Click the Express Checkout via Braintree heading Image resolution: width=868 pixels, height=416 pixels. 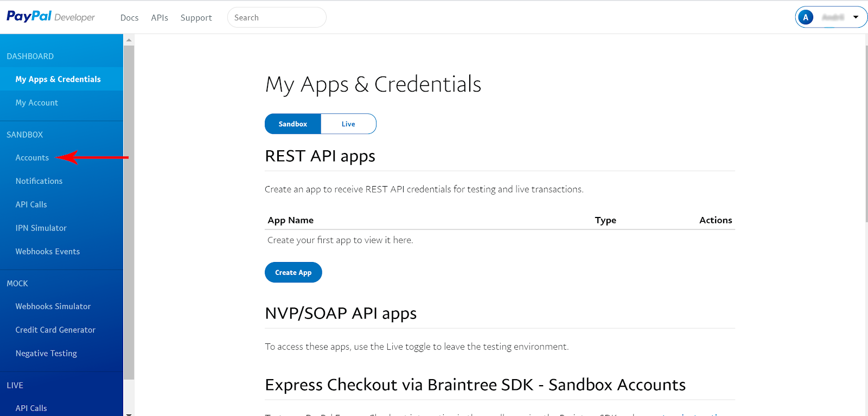pyautogui.click(x=475, y=385)
